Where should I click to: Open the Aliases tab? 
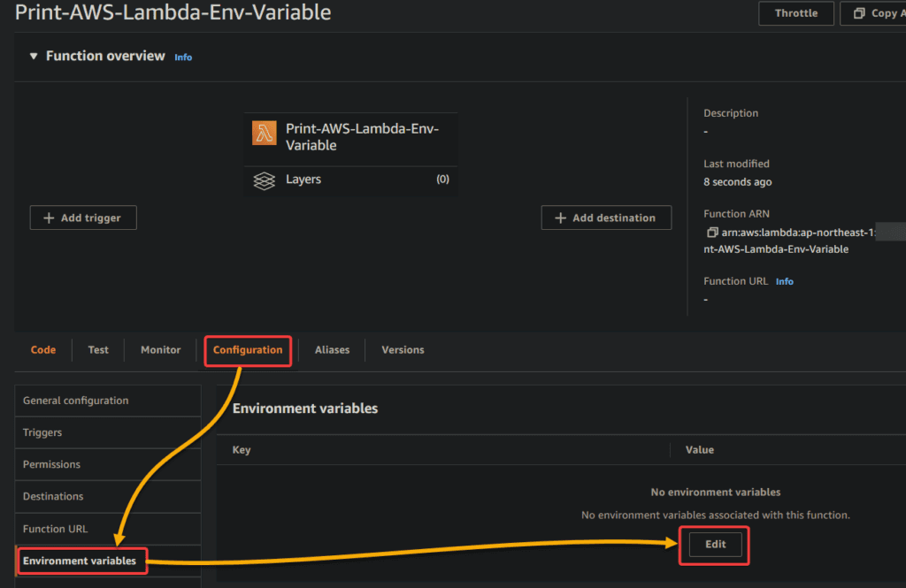pyautogui.click(x=333, y=350)
